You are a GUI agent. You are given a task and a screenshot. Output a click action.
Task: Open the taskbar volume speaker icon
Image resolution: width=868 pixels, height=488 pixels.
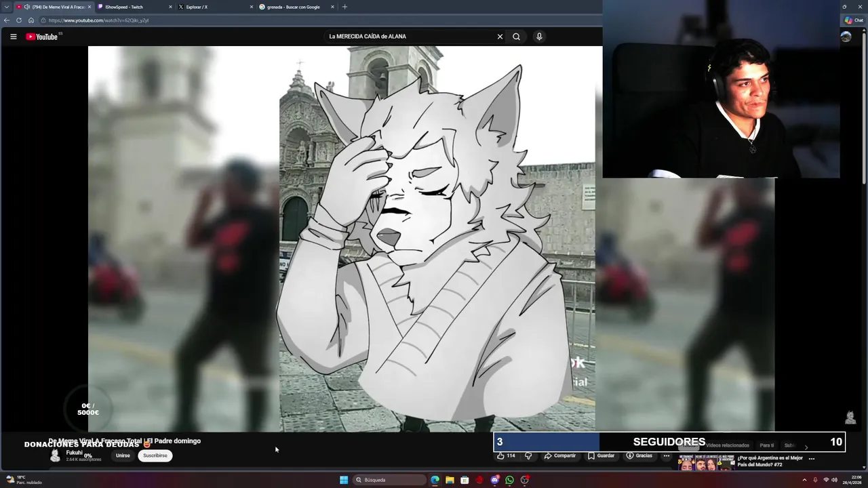coord(834,480)
